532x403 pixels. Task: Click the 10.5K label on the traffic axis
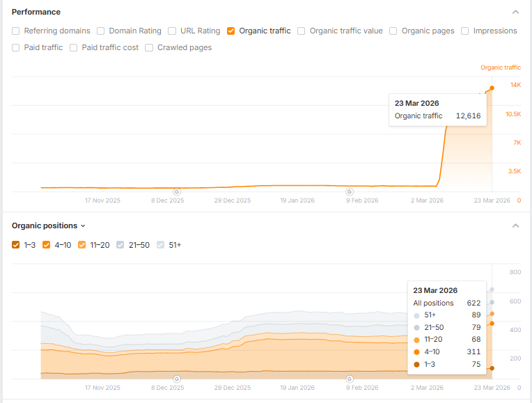pos(513,114)
